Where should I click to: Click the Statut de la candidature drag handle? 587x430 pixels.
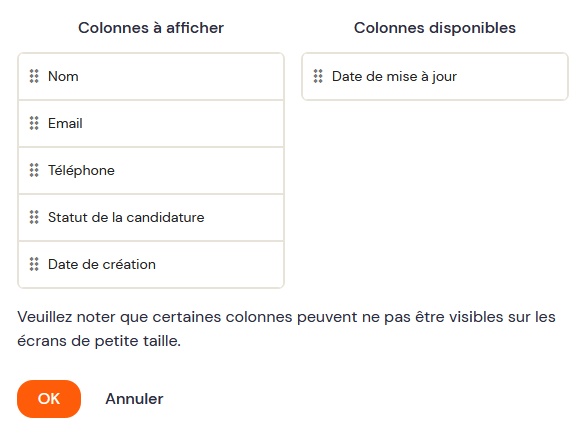(x=34, y=217)
